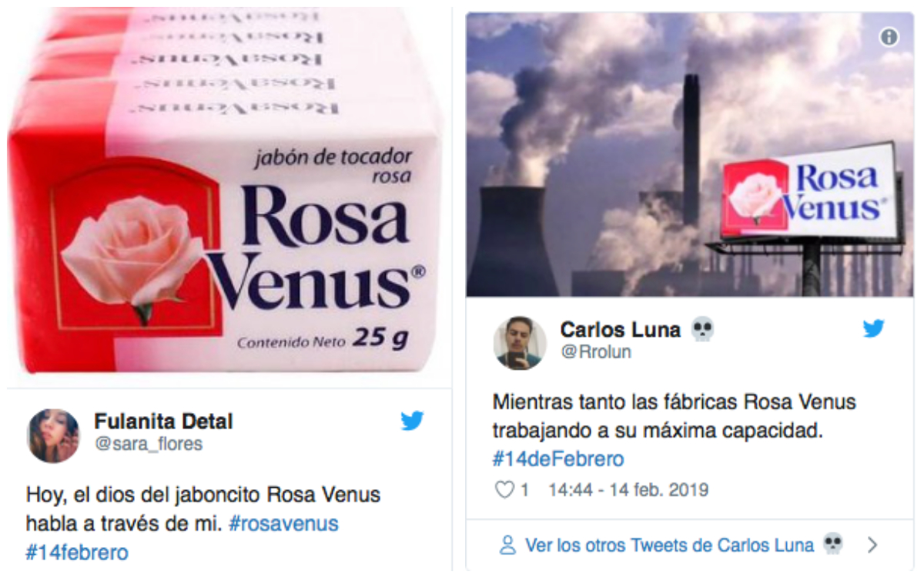Open the factory smokestacks billboard image
The height and width of the screenshot is (578, 924).
tap(690, 155)
